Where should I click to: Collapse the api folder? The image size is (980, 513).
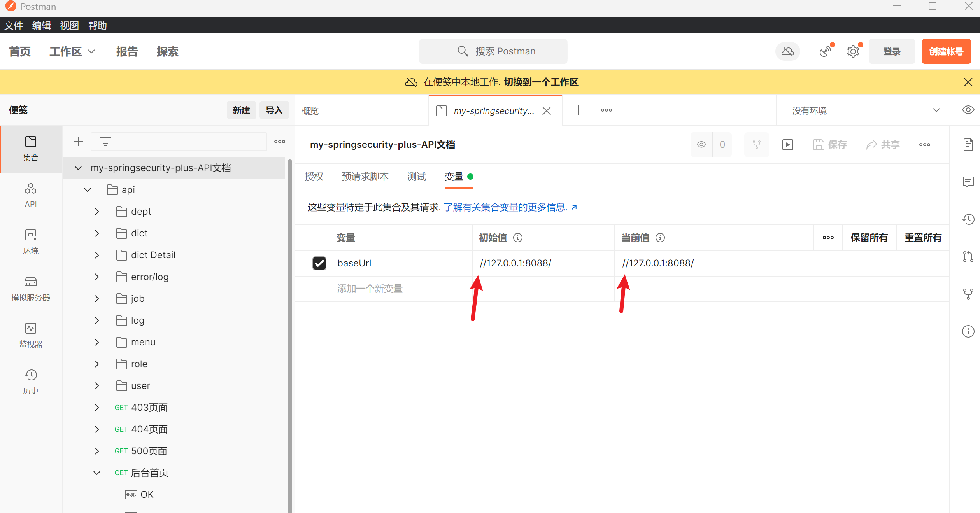click(x=88, y=190)
